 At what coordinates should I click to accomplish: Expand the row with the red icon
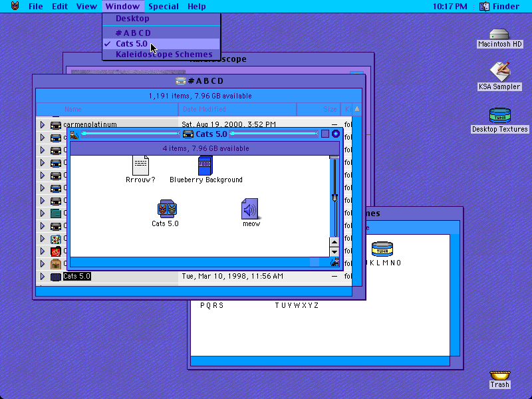pyautogui.click(x=43, y=251)
